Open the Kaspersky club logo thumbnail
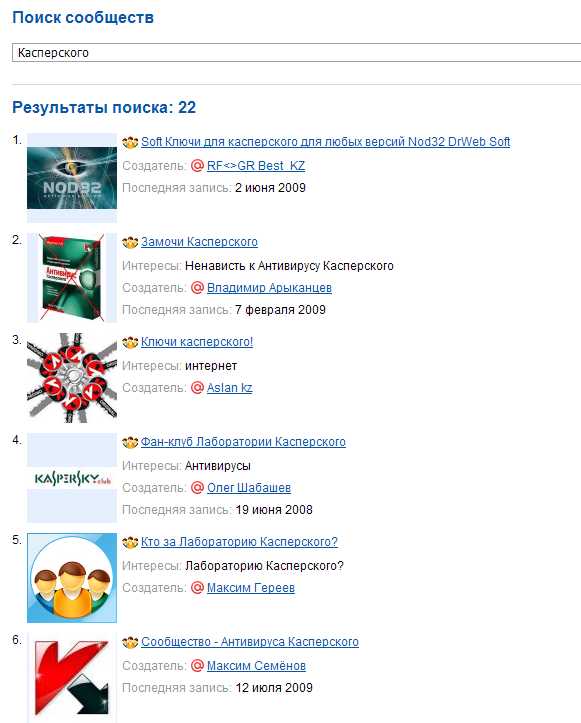Screen dimensions: 581x723 point(72,478)
